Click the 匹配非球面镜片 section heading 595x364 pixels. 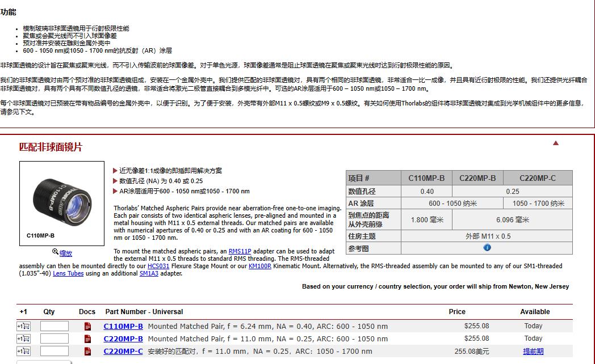click(x=51, y=147)
